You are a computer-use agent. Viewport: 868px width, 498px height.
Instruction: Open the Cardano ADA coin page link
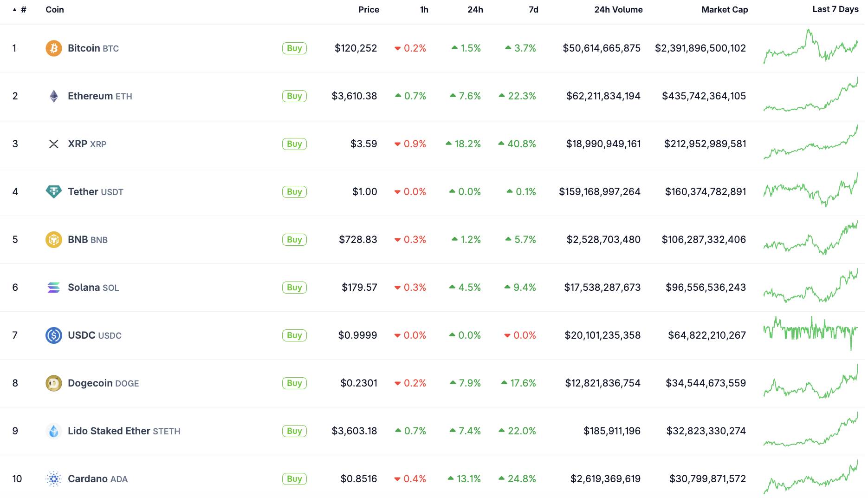click(97, 479)
